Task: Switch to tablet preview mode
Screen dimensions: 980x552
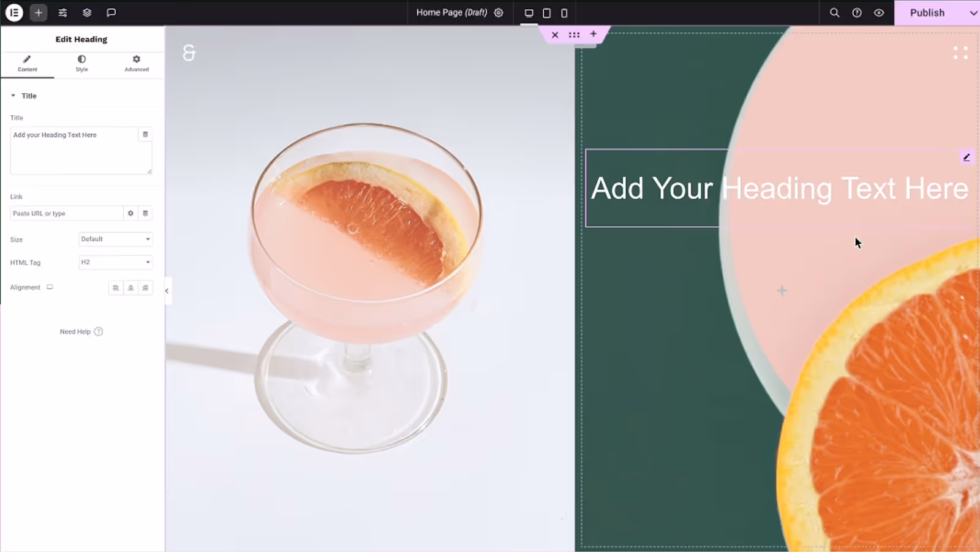Action: click(x=546, y=12)
